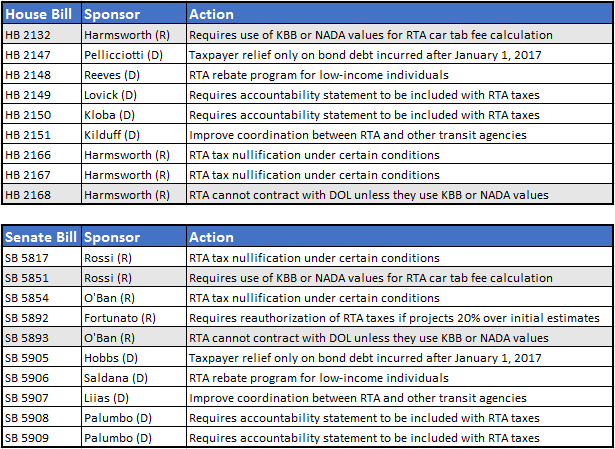Select the Liias (D) sponsor cell

coord(134,398)
